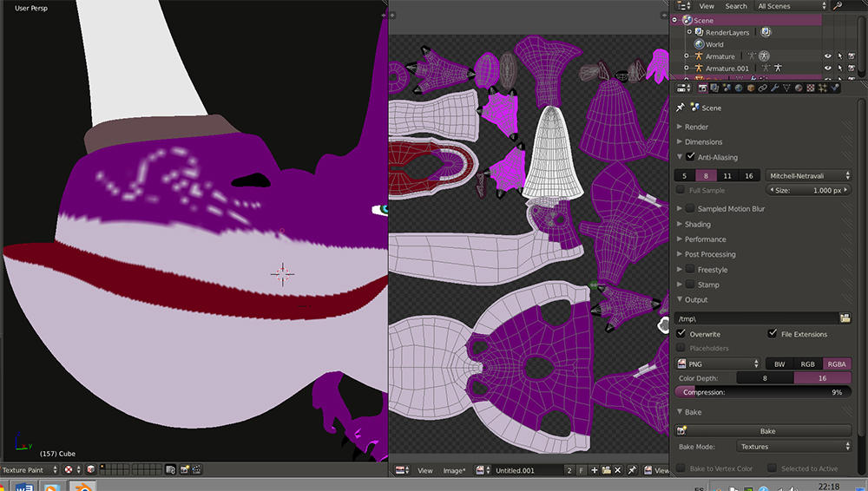This screenshot has height=491, width=868.
Task: Toggle Armature visibility eye in outliner
Action: pos(827,56)
